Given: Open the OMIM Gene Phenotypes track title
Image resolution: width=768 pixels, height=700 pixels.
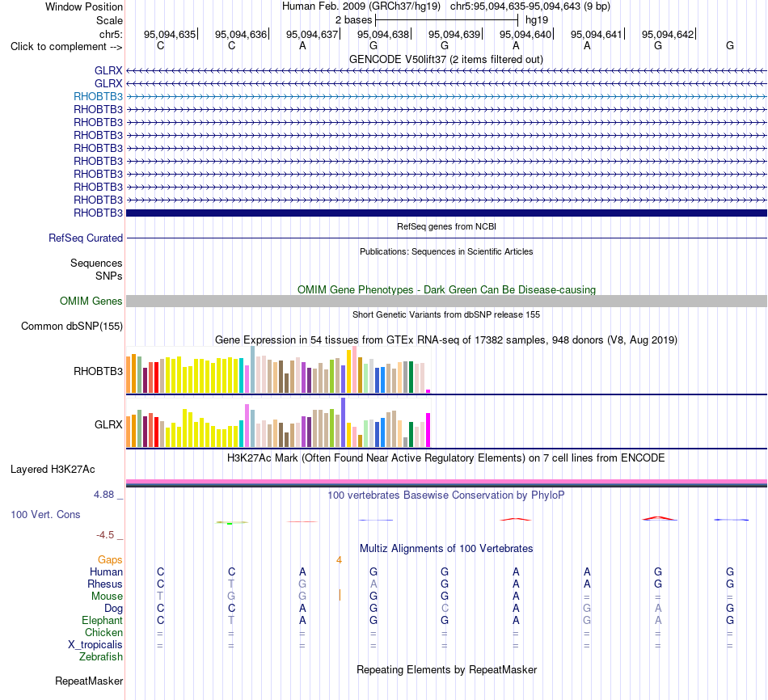Looking at the screenshot, I should 446,289.
